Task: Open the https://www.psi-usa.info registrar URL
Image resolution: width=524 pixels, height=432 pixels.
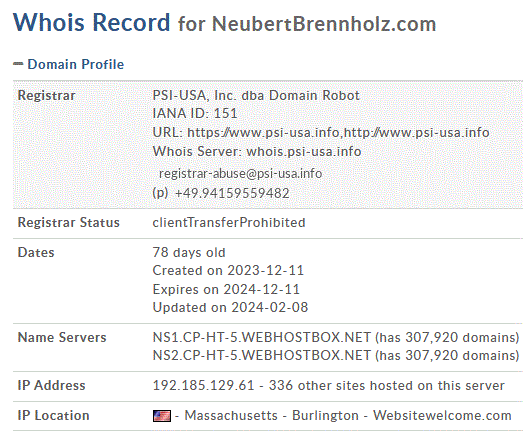Action: (x=263, y=132)
